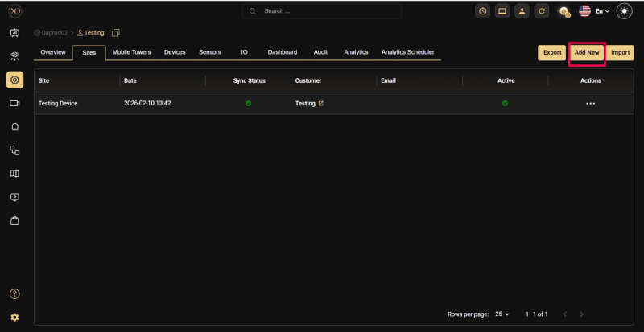Viewport: 644px width, 332px height.
Task: Click the refresh icon in header
Action: point(542,11)
